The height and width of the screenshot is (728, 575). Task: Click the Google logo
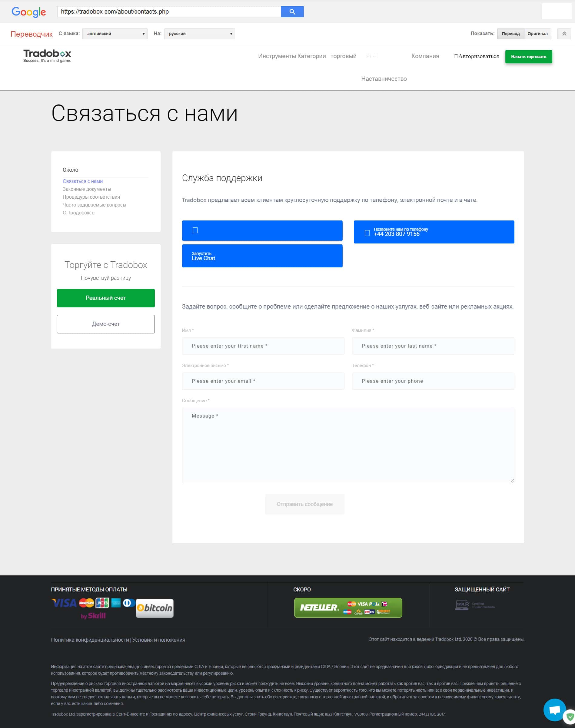[x=28, y=12]
